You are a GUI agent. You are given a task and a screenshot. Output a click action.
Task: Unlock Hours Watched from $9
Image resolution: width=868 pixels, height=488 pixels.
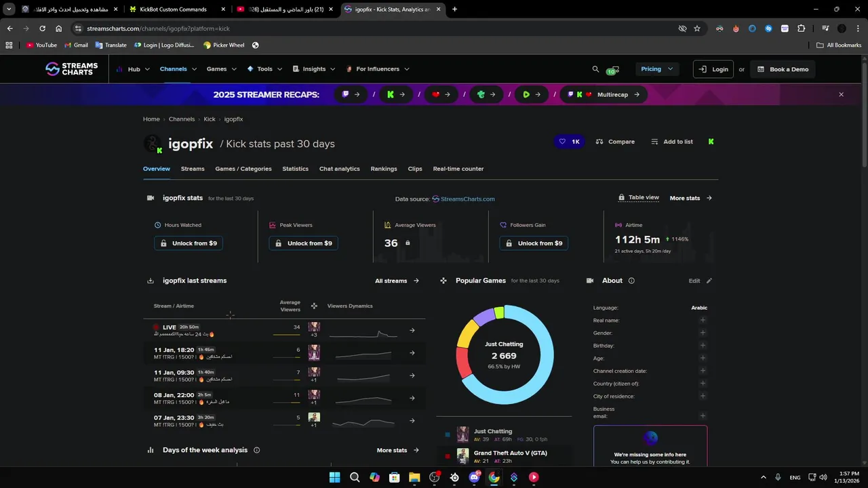189,243
